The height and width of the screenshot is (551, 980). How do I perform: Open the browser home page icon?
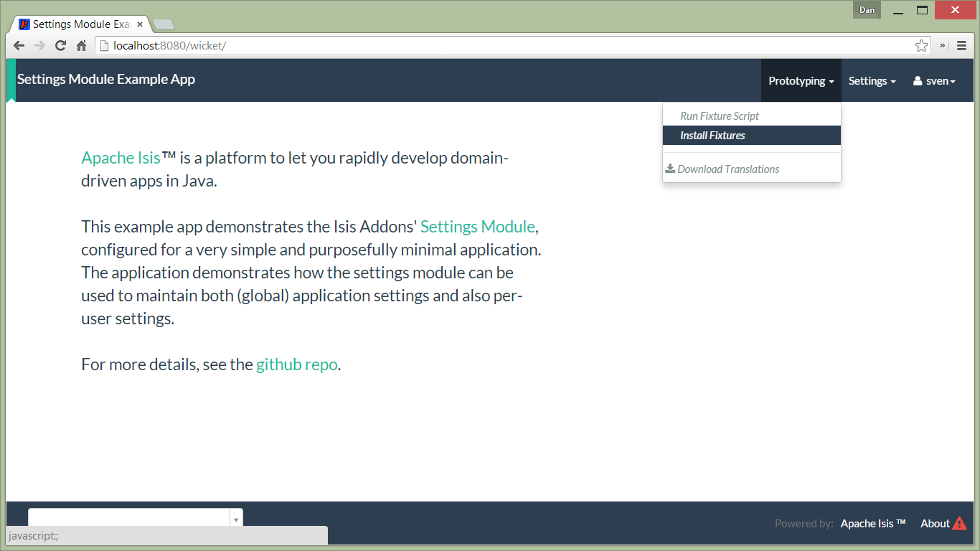[x=81, y=45]
